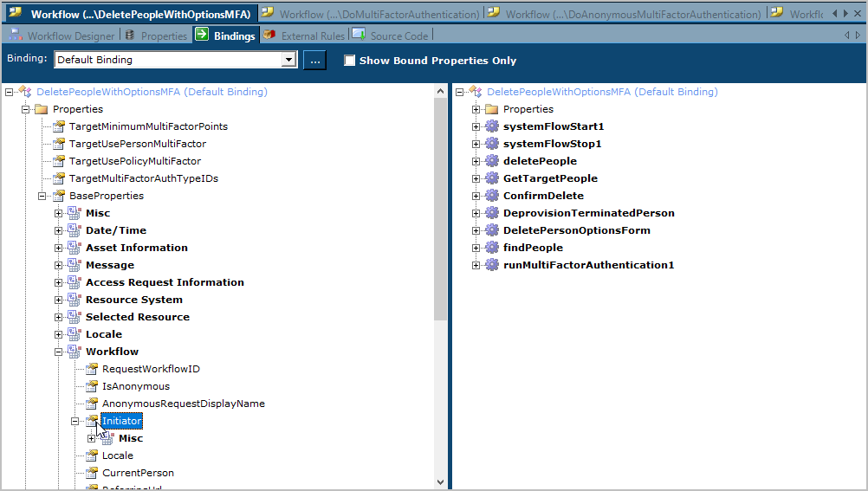The image size is (868, 491).
Task: Click the property icon beside IsAnonymous
Action: coord(92,386)
